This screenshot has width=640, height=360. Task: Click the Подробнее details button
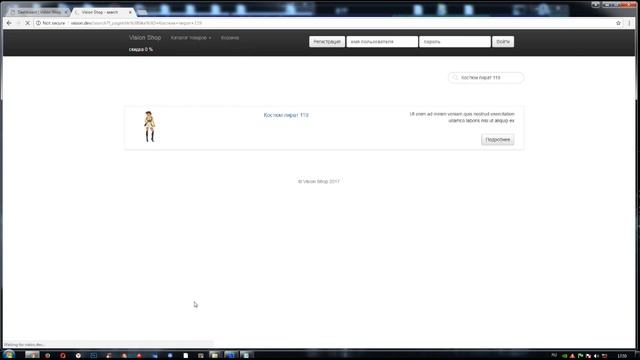(498, 140)
